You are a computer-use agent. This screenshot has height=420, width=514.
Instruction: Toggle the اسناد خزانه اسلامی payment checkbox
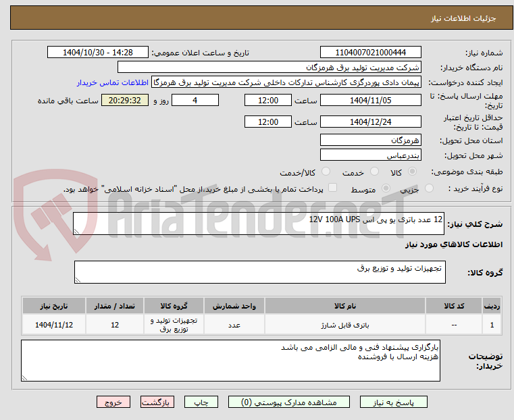click(x=332, y=188)
